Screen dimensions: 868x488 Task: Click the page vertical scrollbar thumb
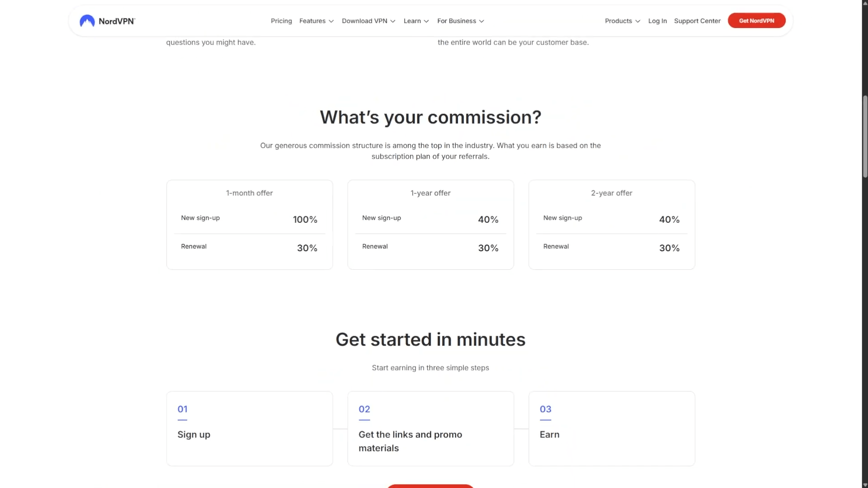click(x=865, y=136)
